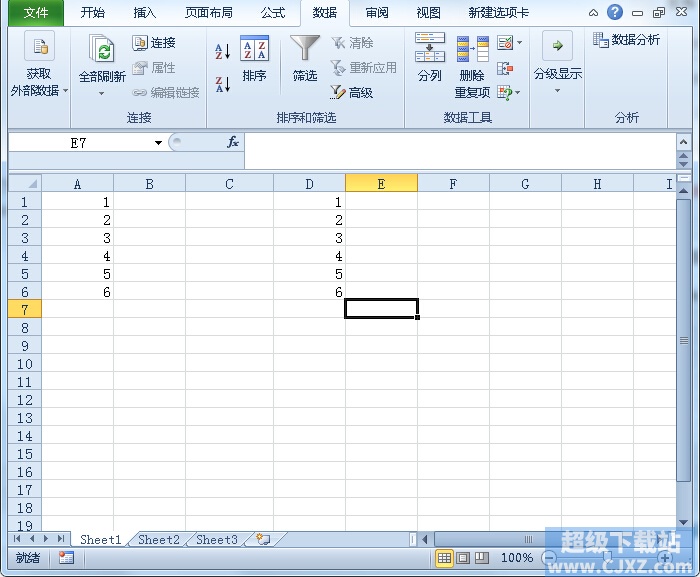Click in the formula bar input

click(x=460, y=151)
